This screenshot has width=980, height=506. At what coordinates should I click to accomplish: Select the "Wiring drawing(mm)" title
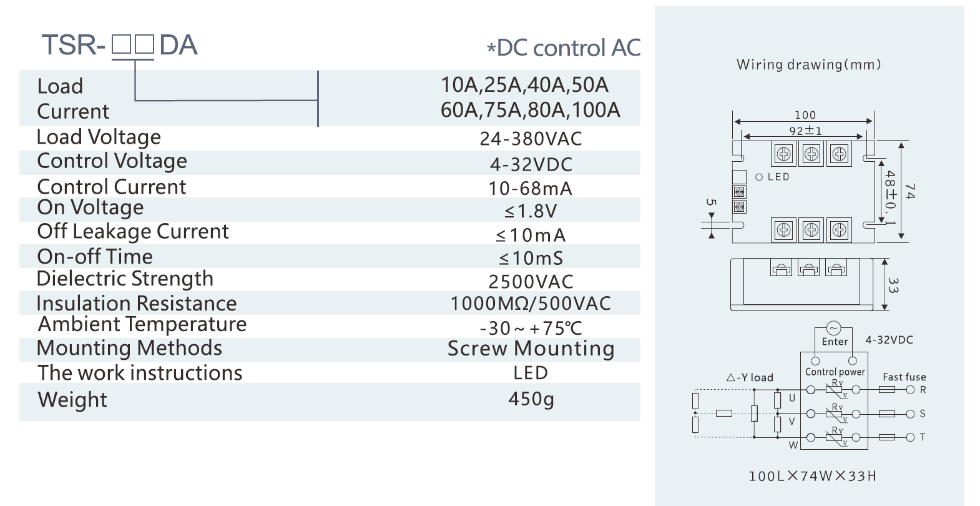pyautogui.click(x=808, y=65)
